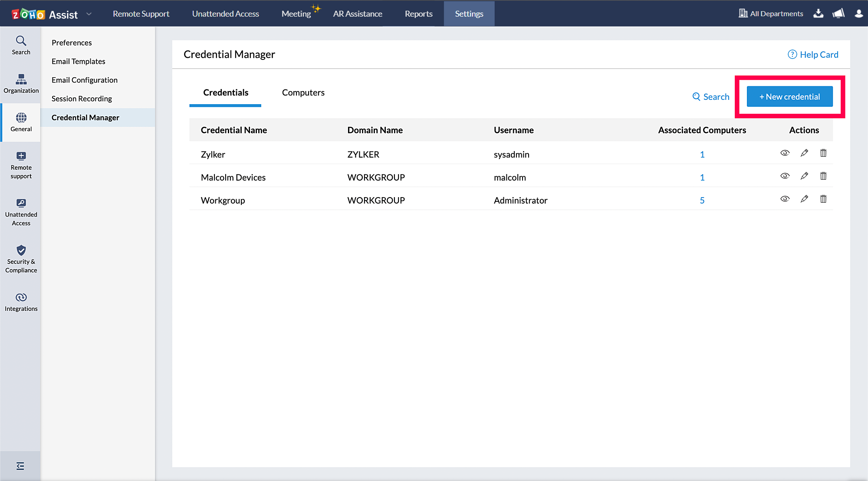Screen dimensions: 868x481
Task: Edit the Zylker credential with pencil icon
Action: pyautogui.click(x=804, y=153)
